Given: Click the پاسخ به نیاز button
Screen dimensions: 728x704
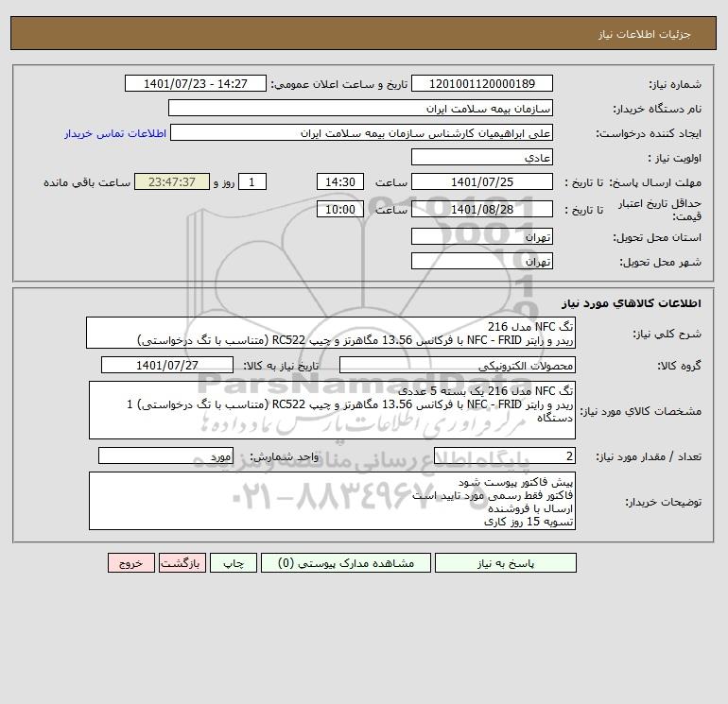Looking at the screenshot, I should click(506, 563).
